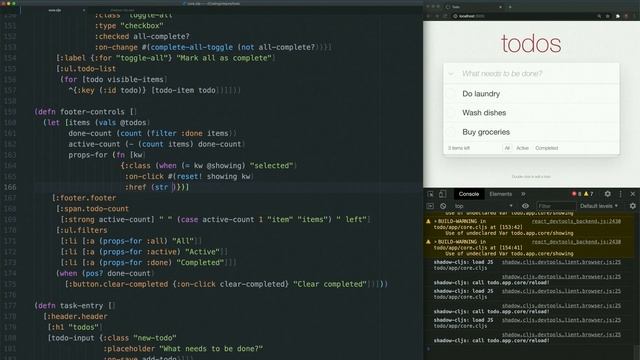640x360 pixels.
Task: Click '[:footer.footer' on line 167
Action: (84, 198)
